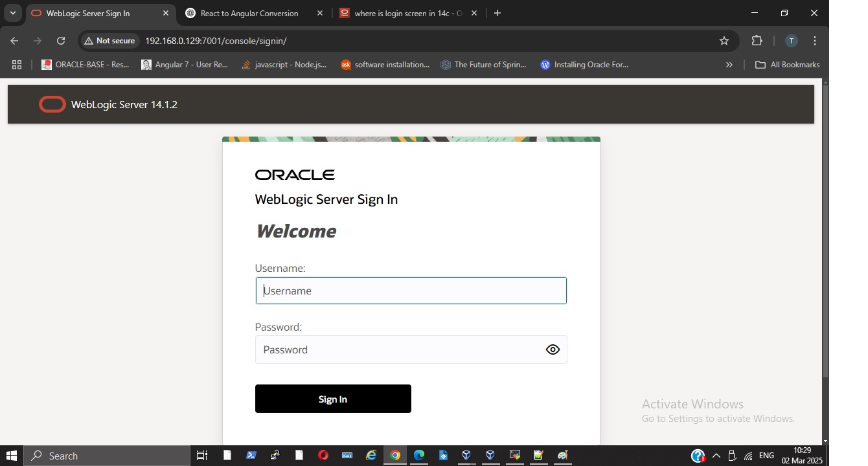The image size is (868, 466).
Task: Open the On-Screen Keyboard taskbar icon
Action: tap(347, 456)
